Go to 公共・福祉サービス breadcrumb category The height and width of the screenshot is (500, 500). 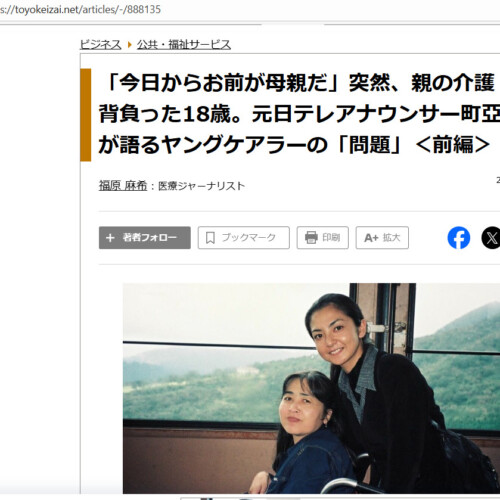click(184, 45)
